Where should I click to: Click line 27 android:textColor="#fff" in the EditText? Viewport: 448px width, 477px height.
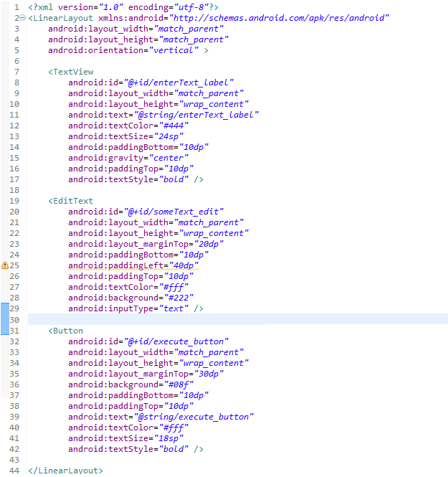click(x=128, y=287)
